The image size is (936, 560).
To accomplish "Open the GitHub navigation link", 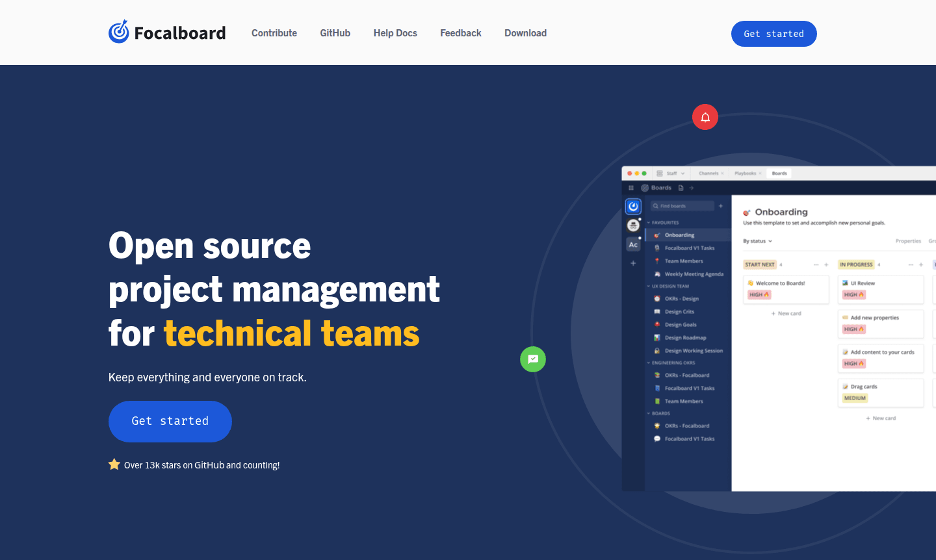I will (335, 32).
